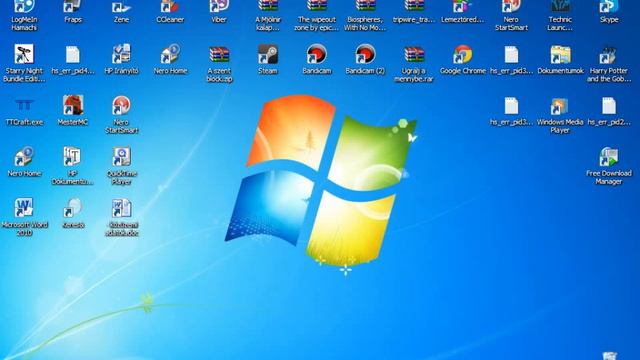Open the LogMeIn Hamachi shortcut
Viewport: 640px width, 360px height.
[24, 16]
